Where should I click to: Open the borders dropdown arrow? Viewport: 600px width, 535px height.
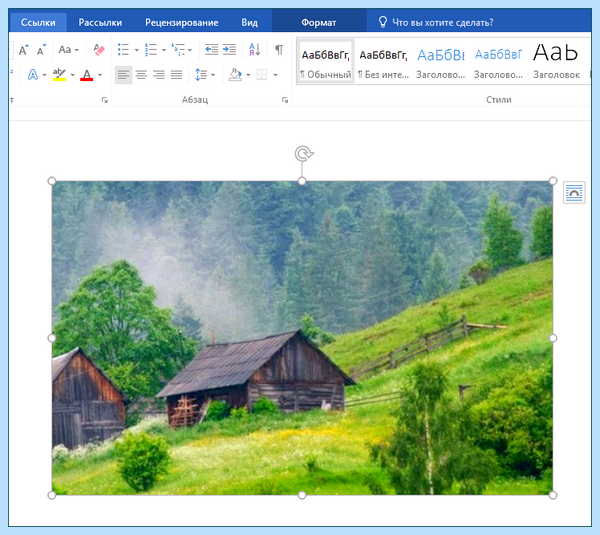[x=275, y=75]
